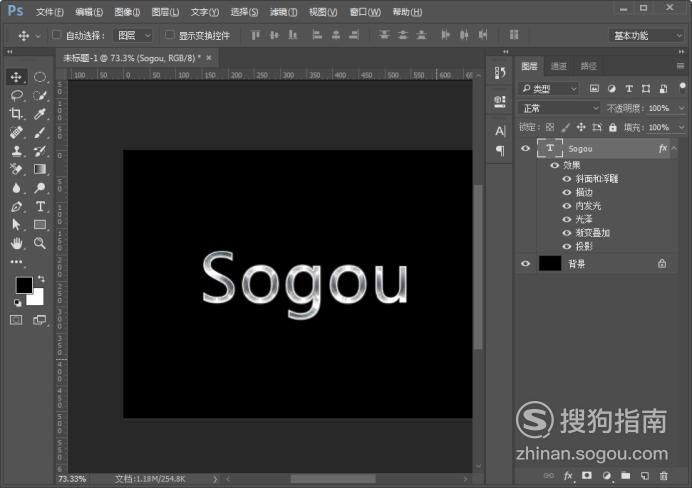Click the background color swatch
The height and width of the screenshot is (488, 692).
pyautogui.click(x=38, y=299)
